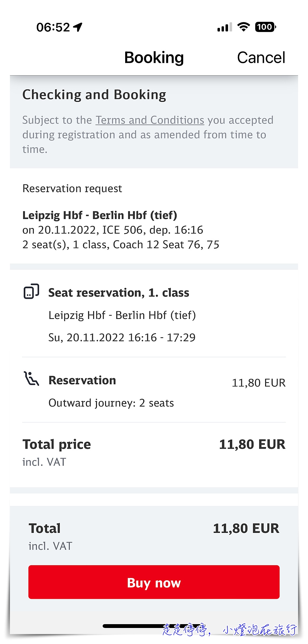
Task: Tap the location arrow beside the clock
Action: (x=78, y=27)
